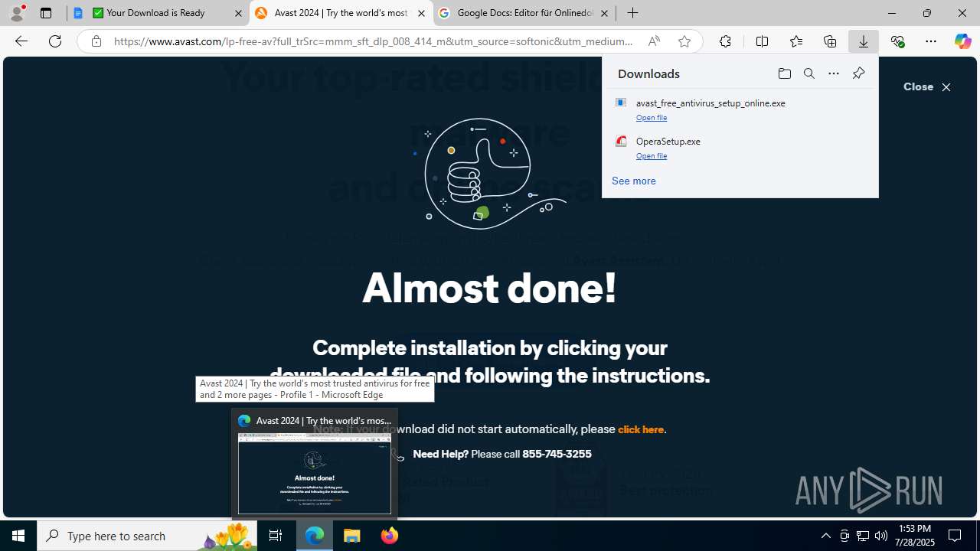This screenshot has width=980, height=551.
Task: Select the Avast 2024 tab
Action: 341,13
